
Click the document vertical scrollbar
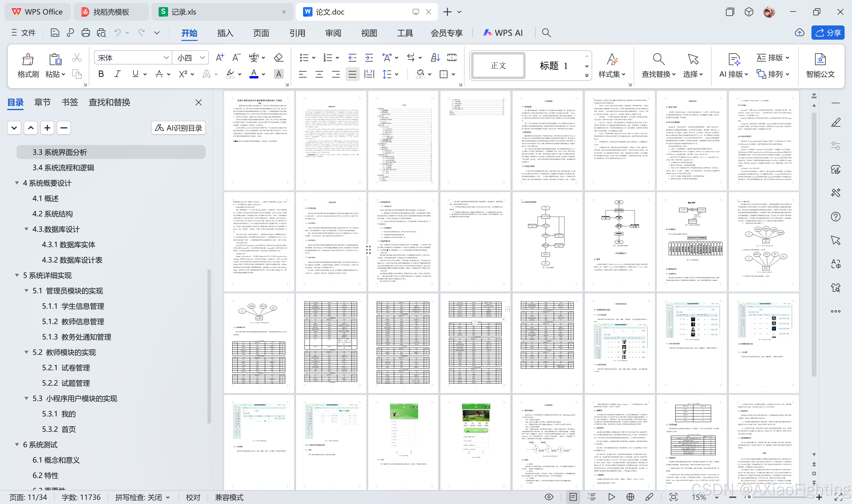coord(814,244)
